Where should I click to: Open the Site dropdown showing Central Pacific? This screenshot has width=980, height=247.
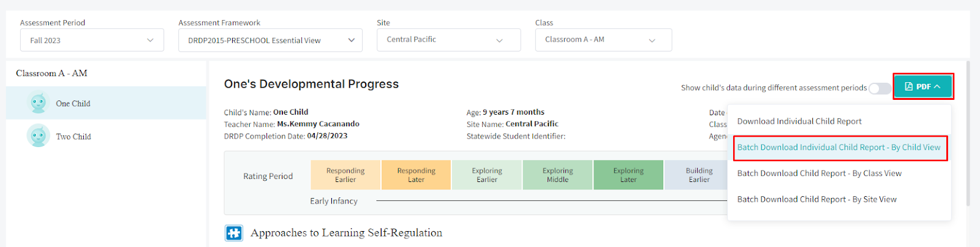(448, 40)
